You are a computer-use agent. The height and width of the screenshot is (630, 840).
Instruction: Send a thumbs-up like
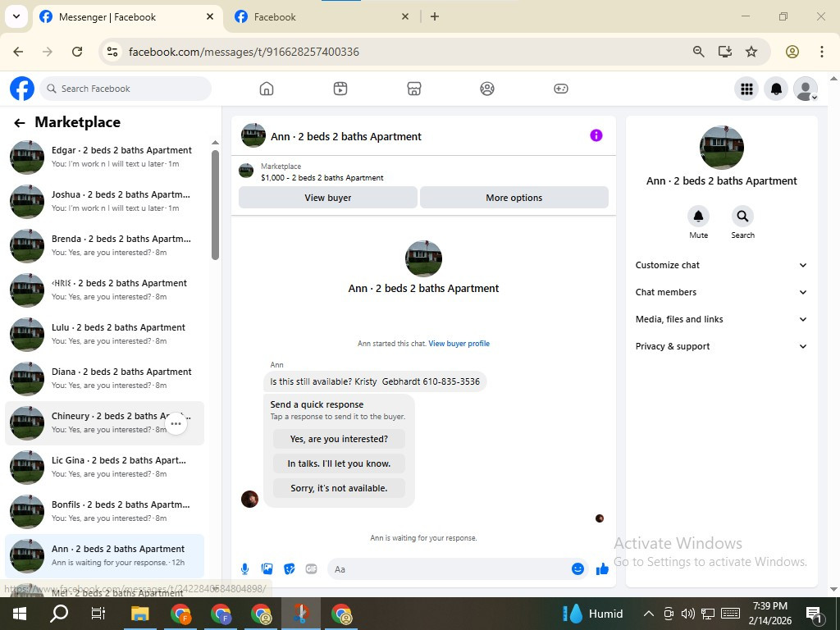pyautogui.click(x=602, y=569)
